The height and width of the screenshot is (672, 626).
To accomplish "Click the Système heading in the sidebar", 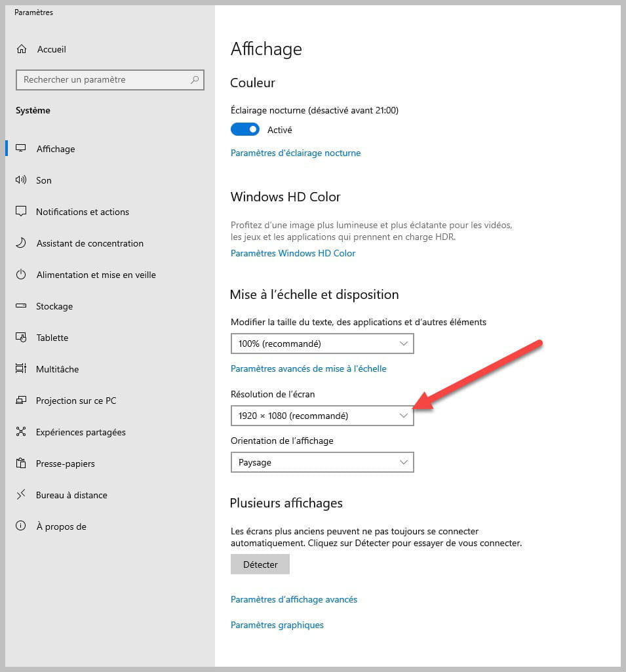I will (33, 111).
